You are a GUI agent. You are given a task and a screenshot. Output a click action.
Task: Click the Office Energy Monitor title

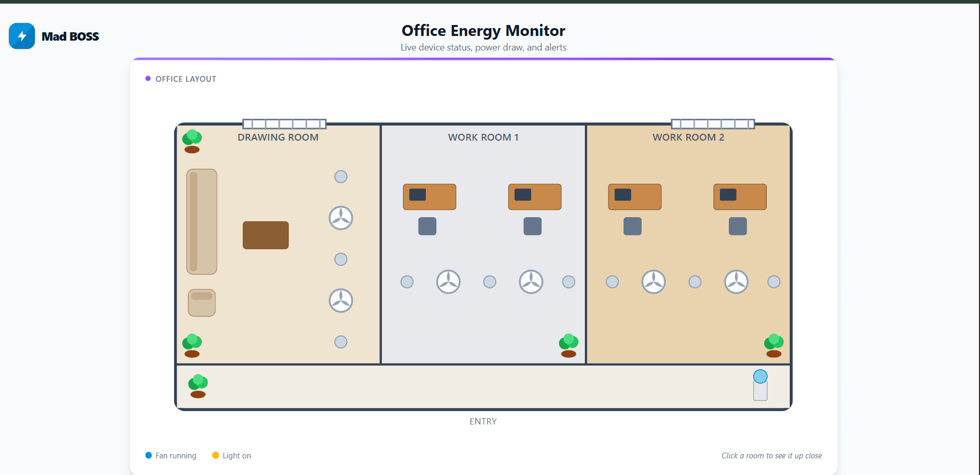pyautogui.click(x=483, y=31)
